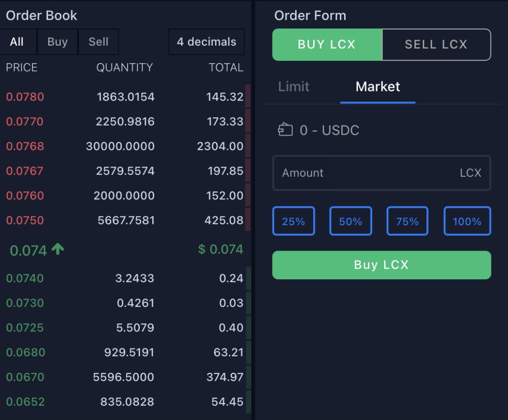Select ask price 0.0768
Image resolution: width=508 pixels, height=420 pixels.
pos(25,146)
